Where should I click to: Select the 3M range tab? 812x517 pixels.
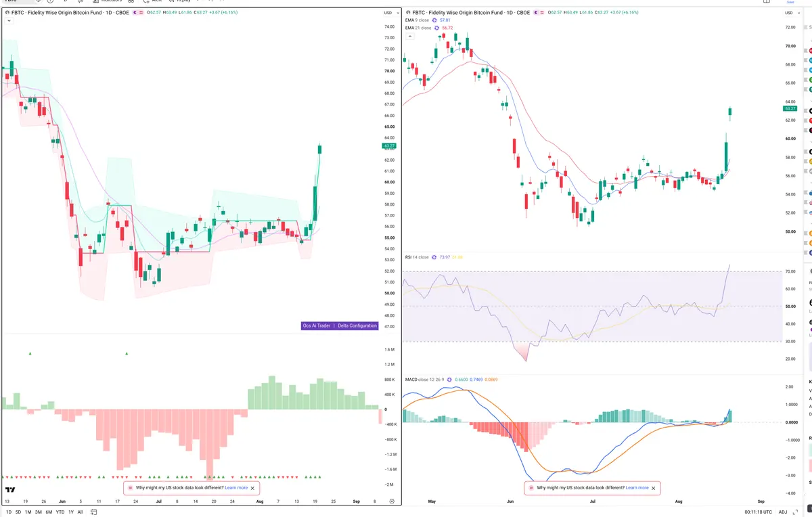pos(39,512)
